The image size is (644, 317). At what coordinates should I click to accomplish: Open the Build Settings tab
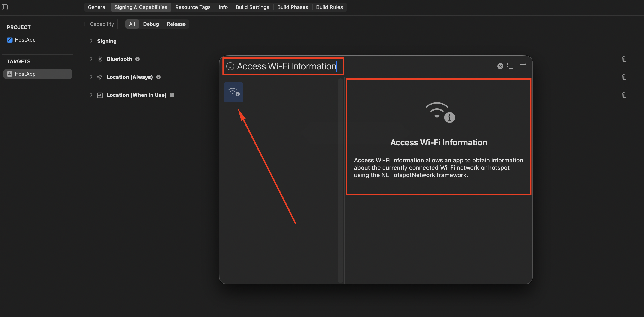pos(252,7)
